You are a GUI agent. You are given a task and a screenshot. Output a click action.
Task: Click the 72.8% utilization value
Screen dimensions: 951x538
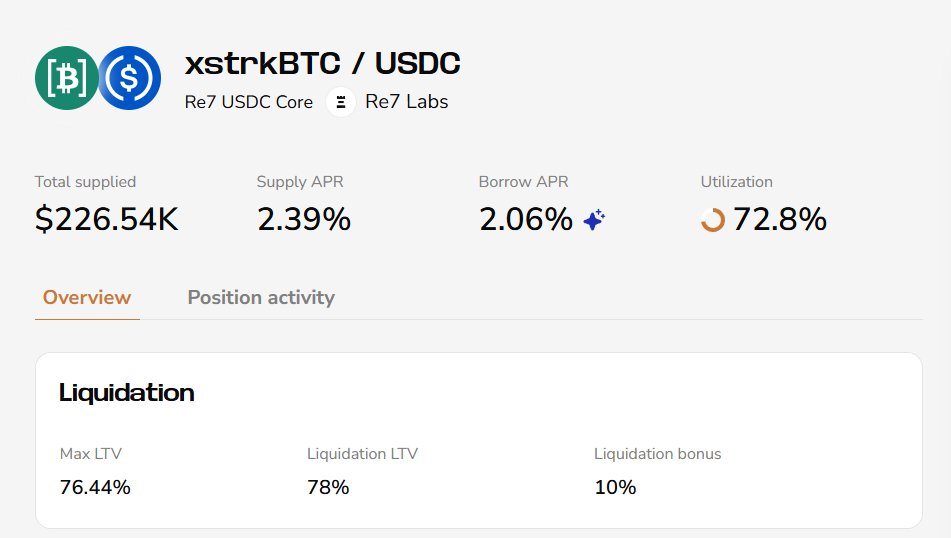[779, 219]
